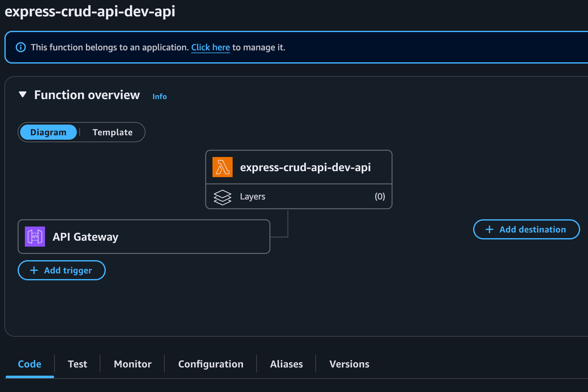
Task: Click the Function overview disclosure triangle
Action: 22,94
